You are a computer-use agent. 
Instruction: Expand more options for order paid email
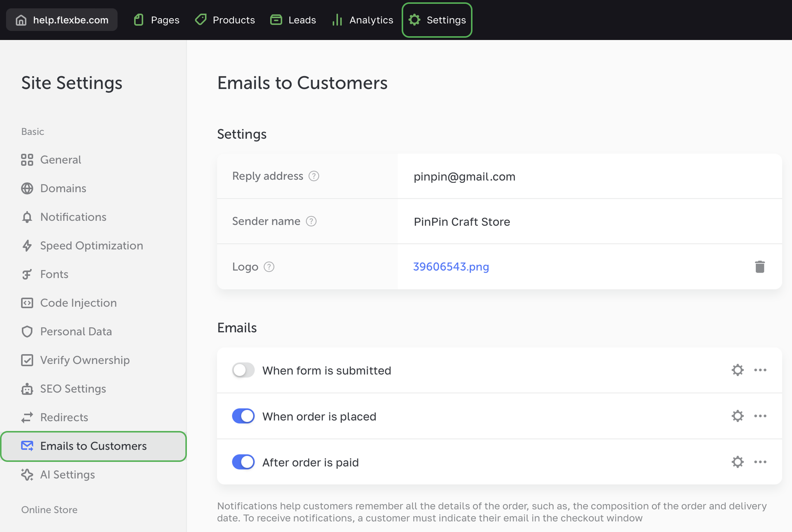tap(760, 461)
